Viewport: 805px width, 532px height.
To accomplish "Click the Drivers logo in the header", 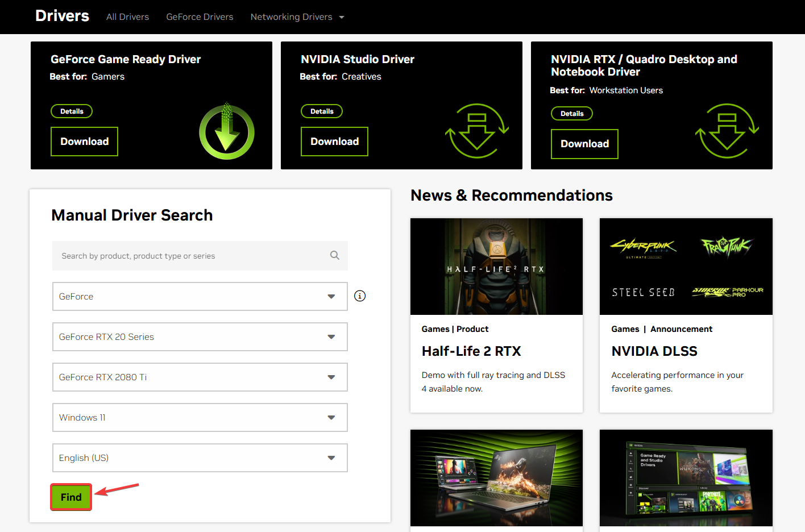I will pos(62,16).
